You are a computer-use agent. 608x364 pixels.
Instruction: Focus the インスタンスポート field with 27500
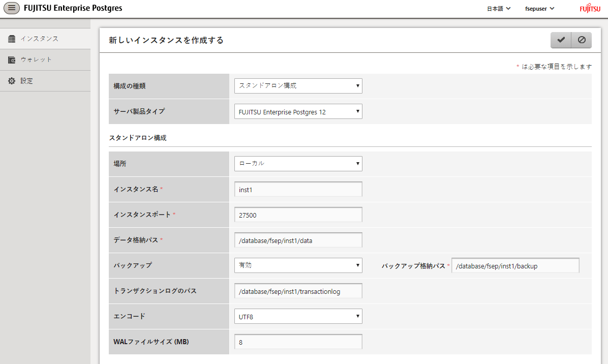[298, 215]
